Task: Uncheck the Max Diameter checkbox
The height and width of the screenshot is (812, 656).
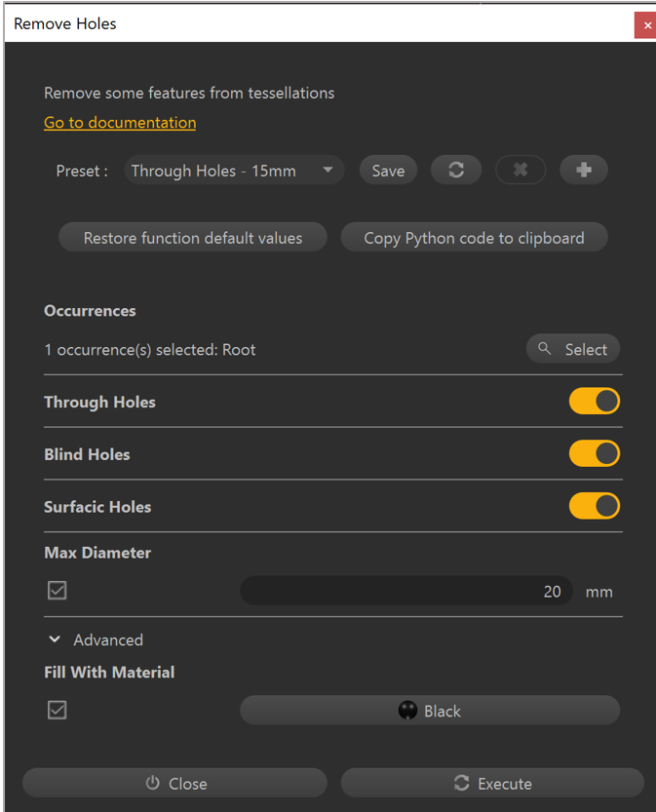Action: pos(58,591)
